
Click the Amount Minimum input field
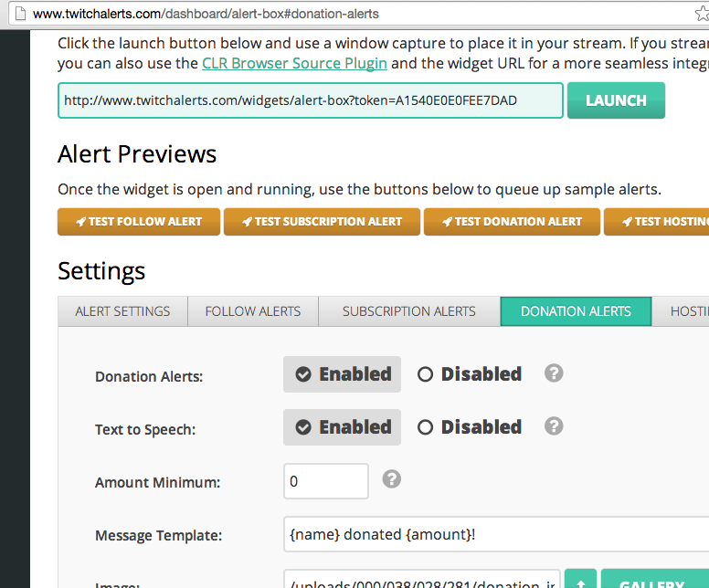coord(326,481)
